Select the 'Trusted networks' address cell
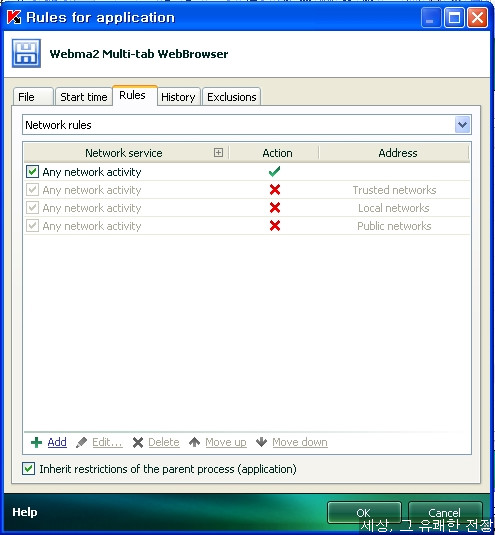 pyautogui.click(x=394, y=190)
